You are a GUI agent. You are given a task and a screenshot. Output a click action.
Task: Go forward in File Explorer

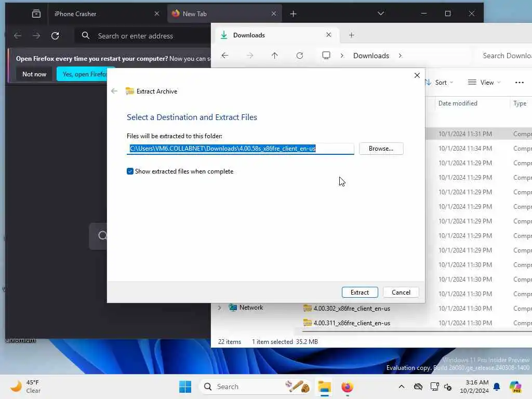click(250, 55)
